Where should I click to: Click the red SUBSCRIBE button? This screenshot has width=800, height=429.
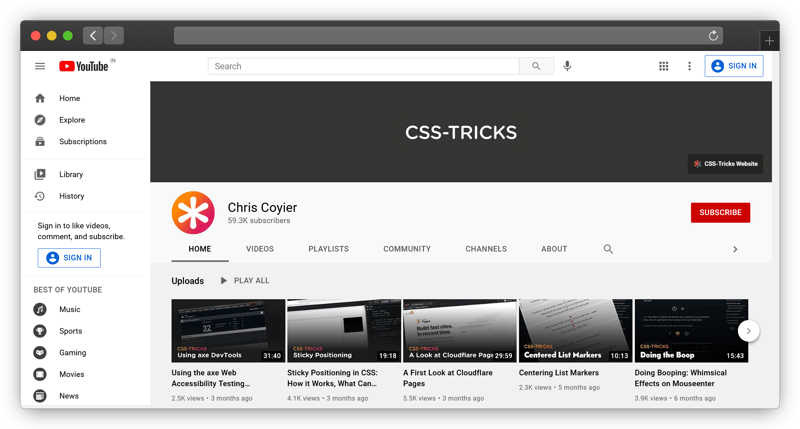[720, 212]
